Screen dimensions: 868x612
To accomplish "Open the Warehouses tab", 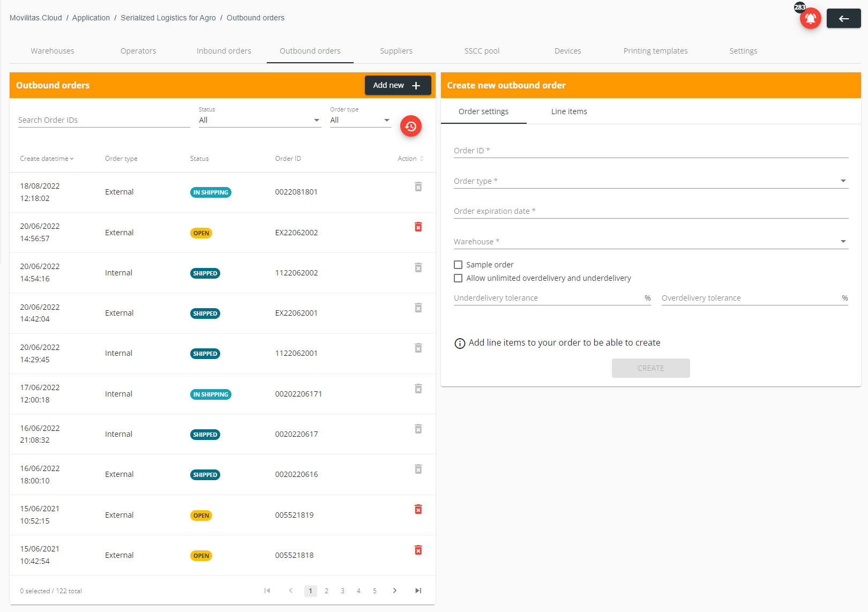I will [53, 51].
